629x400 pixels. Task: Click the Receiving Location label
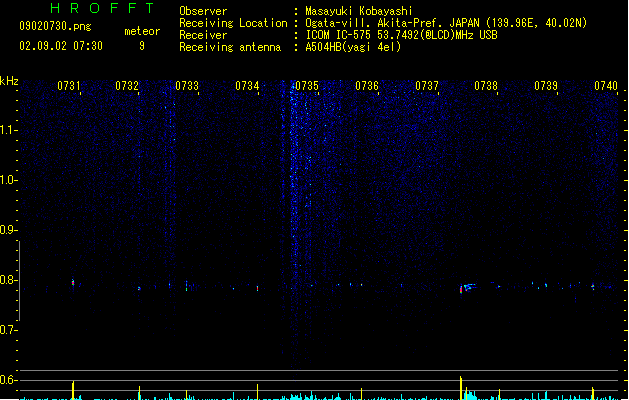pyautogui.click(x=233, y=23)
